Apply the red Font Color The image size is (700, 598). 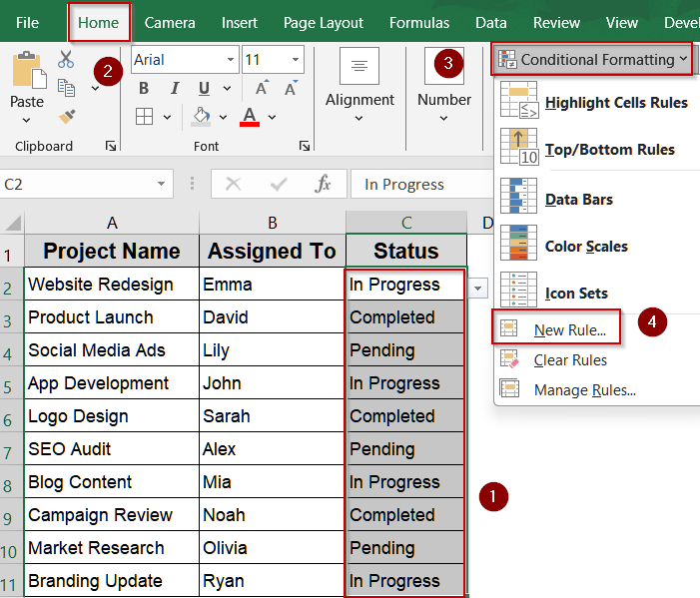click(x=250, y=117)
